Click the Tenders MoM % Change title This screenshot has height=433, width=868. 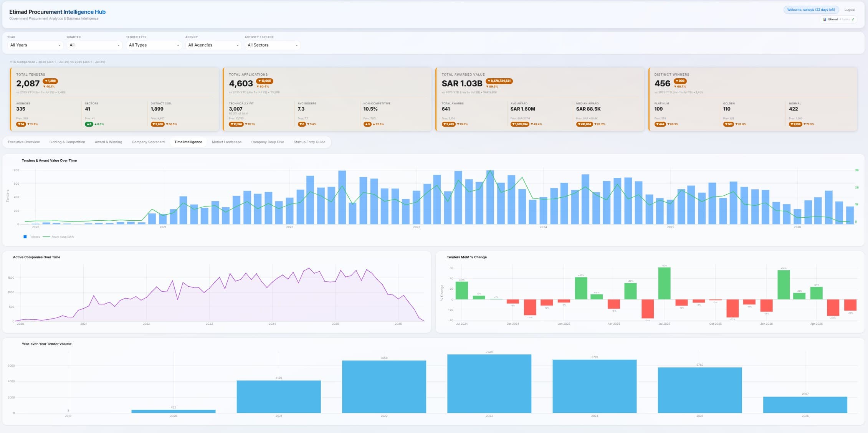(x=466, y=257)
